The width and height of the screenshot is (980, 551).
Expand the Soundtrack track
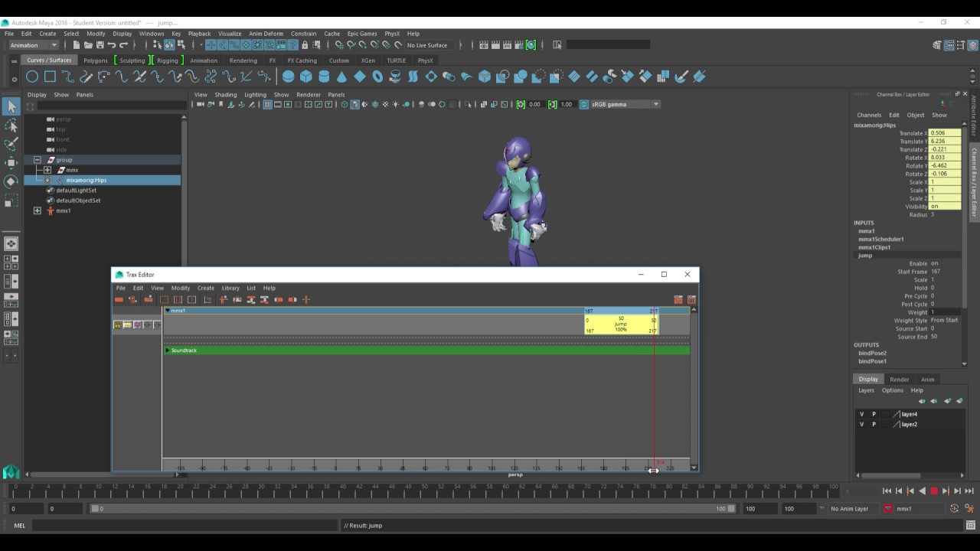tap(167, 350)
